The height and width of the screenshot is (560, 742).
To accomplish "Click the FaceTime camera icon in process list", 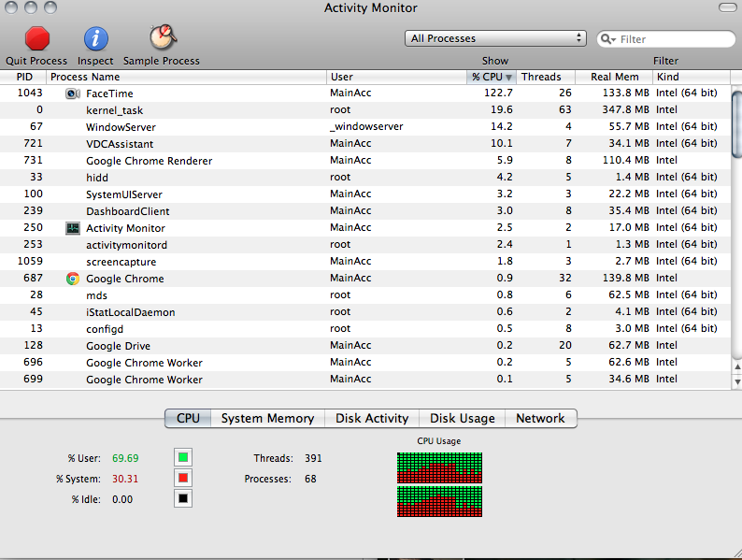I will pyautogui.click(x=72, y=93).
